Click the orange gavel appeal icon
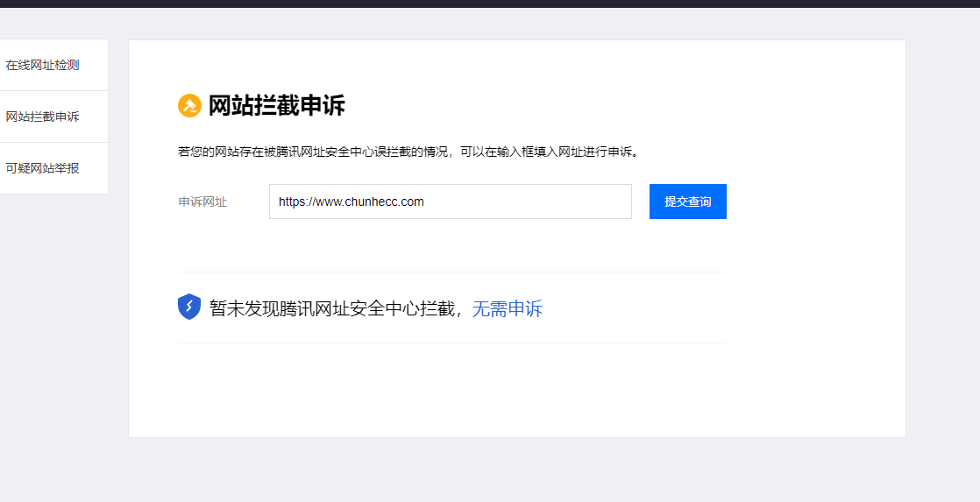Screen dimensions: 980x502 click(189, 105)
